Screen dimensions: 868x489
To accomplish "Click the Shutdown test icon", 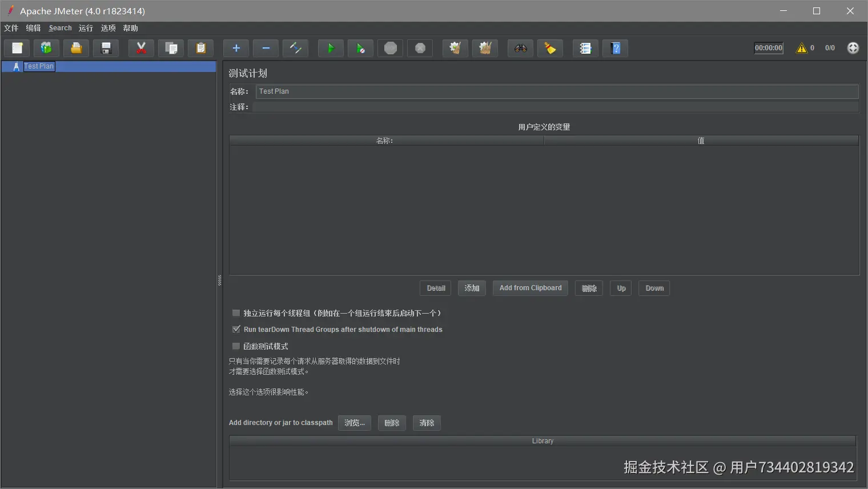I will 420,49.
